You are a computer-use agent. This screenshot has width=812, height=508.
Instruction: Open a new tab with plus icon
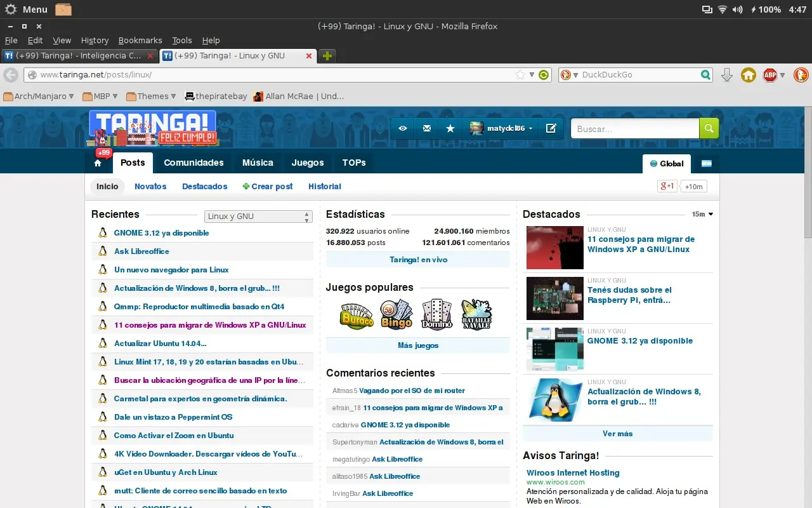327,56
